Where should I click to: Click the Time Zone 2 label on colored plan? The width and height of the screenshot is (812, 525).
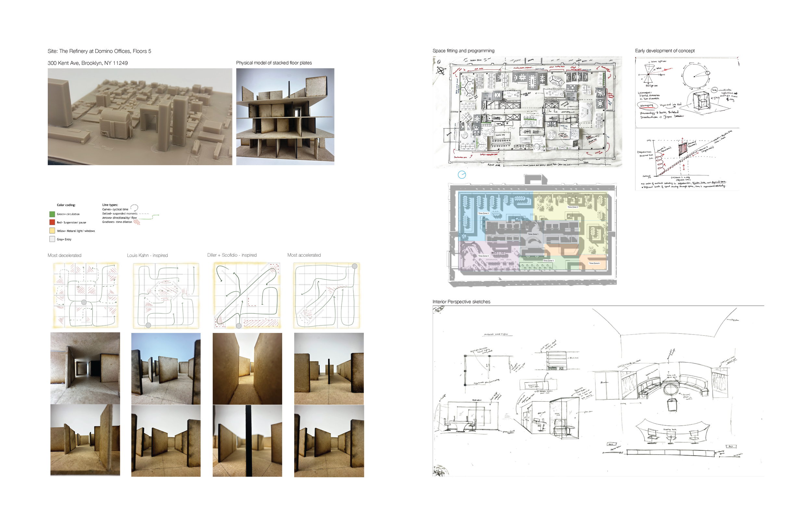pyautogui.click(x=483, y=214)
